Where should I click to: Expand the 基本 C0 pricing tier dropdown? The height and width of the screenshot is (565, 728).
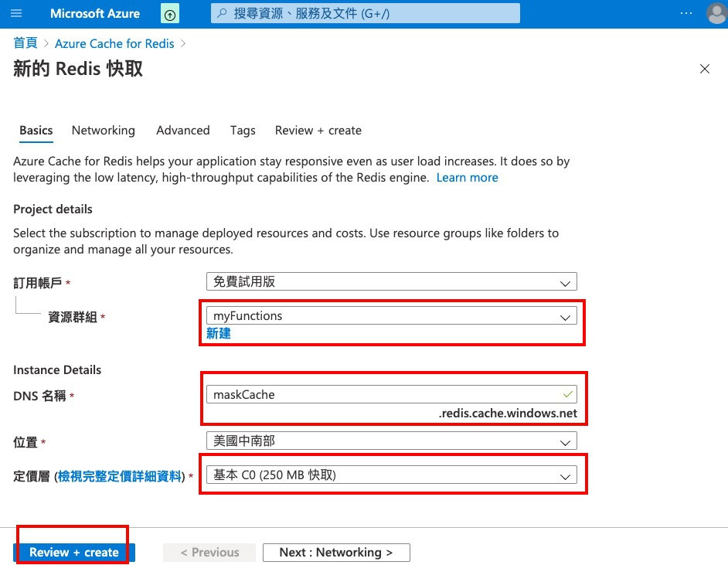(x=391, y=475)
